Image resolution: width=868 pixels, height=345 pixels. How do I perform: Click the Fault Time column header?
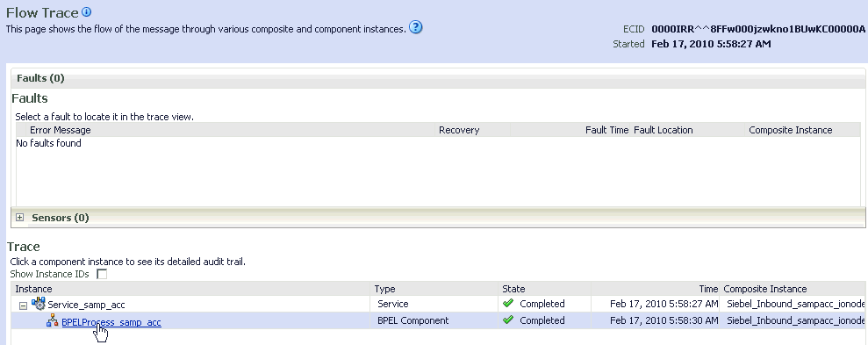606,130
